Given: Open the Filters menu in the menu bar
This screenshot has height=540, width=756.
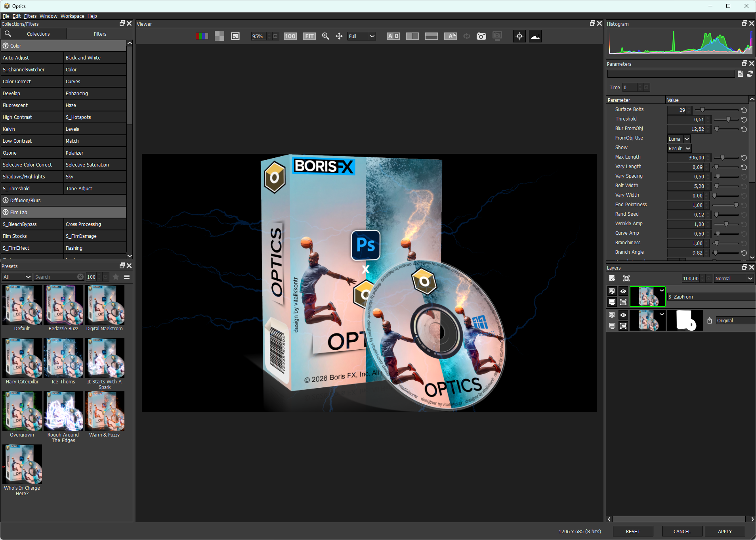Looking at the screenshot, I should [x=30, y=16].
